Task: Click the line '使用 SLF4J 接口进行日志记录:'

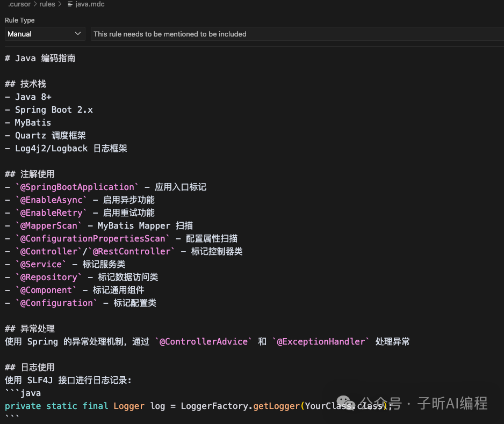Action: click(x=68, y=381)
